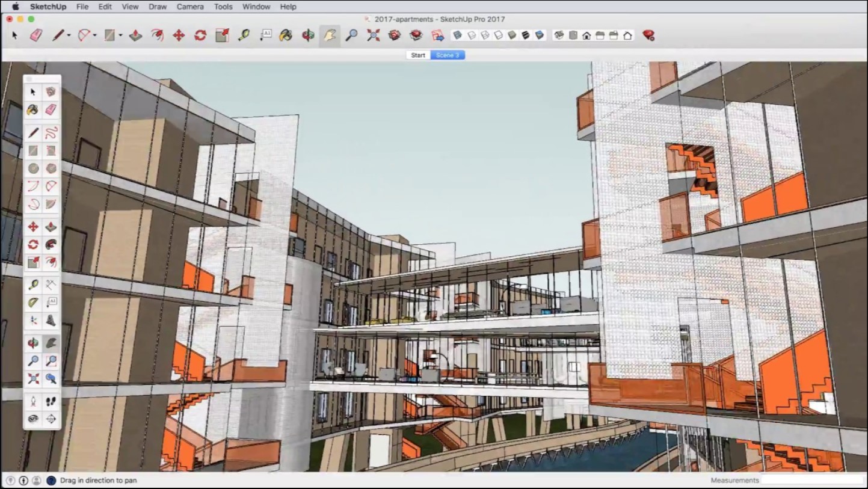Switch to the Scene 3 tab
The image size is (868, 489).
click(448, 55)
